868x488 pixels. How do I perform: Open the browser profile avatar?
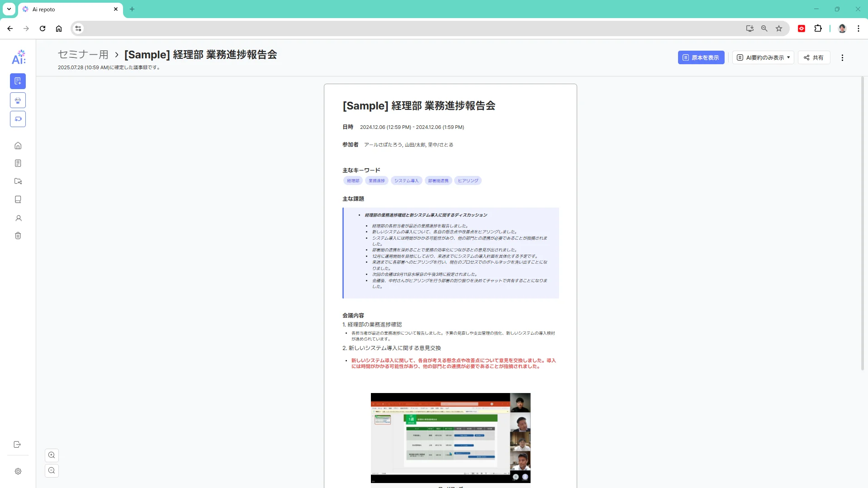842,28
